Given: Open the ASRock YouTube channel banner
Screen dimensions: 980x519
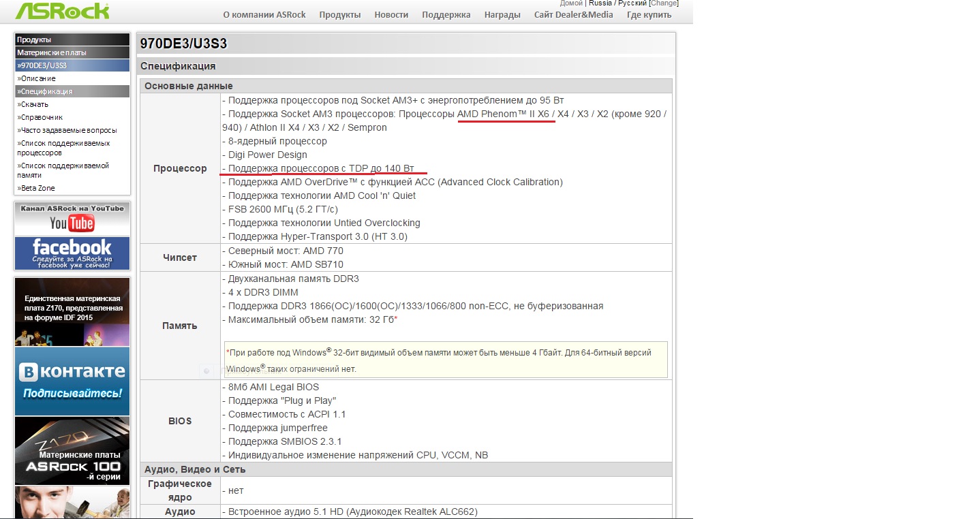Looking at the screenshot, I should (72, 219).
